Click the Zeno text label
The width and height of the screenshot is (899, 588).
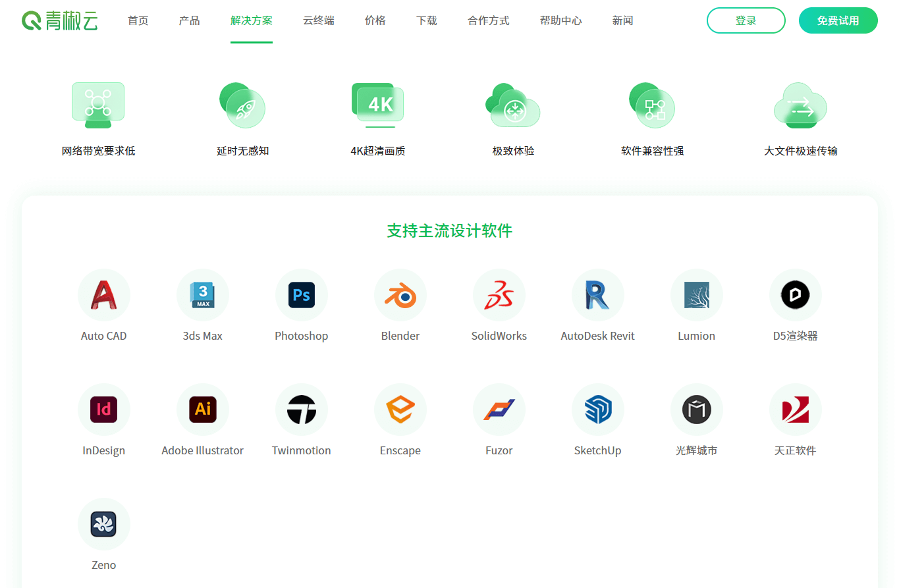point(104,565)
